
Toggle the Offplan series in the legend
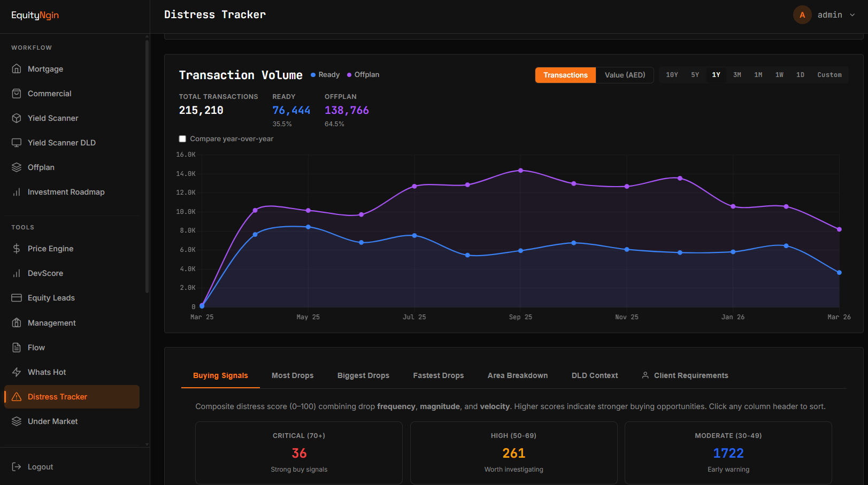coord(363,74)
